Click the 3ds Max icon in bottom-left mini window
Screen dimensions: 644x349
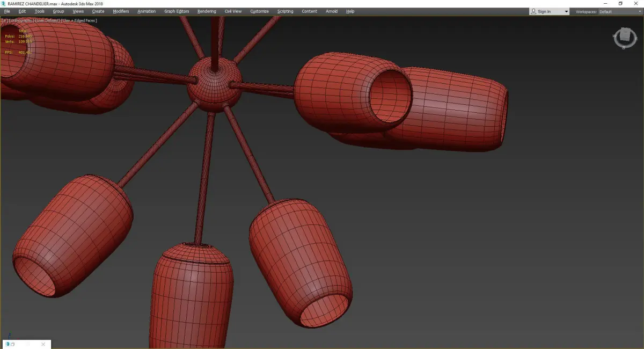click(8, 344)
